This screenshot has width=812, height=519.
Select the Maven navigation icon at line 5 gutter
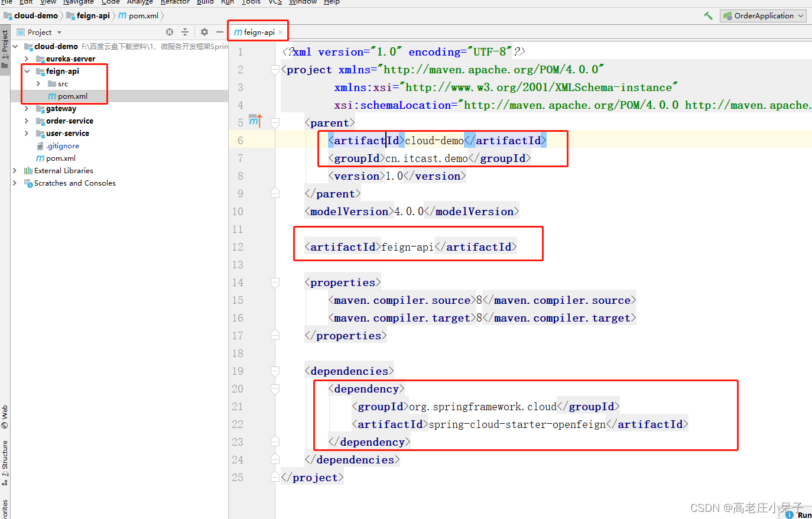[x=255, y=120]
